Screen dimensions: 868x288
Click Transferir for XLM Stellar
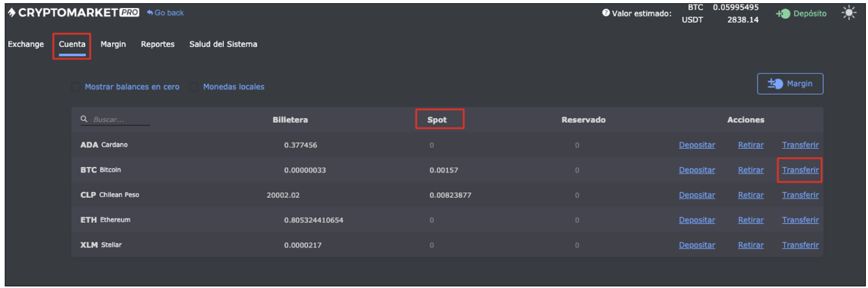coord(800,245)
